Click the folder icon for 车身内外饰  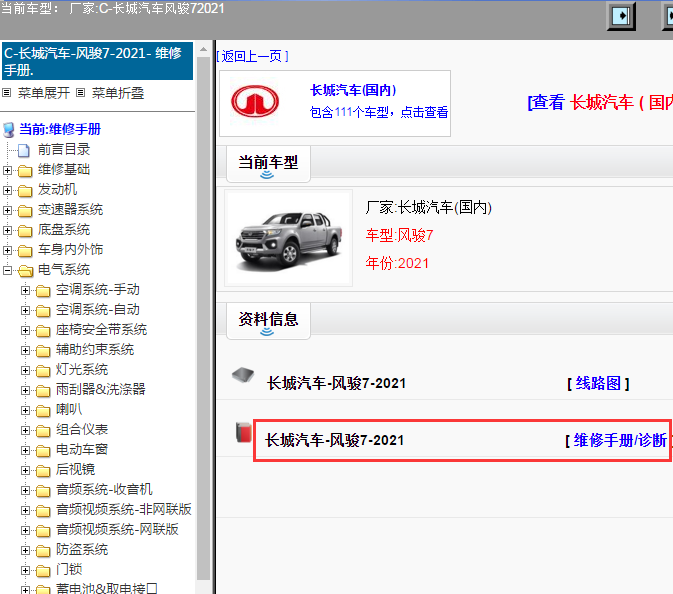coord(25,251)
